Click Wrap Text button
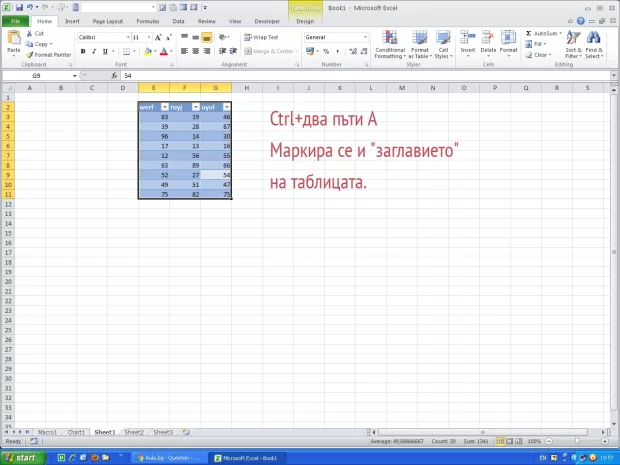The image size is (620, 465). pyautogui.click(x=261, y=37)
